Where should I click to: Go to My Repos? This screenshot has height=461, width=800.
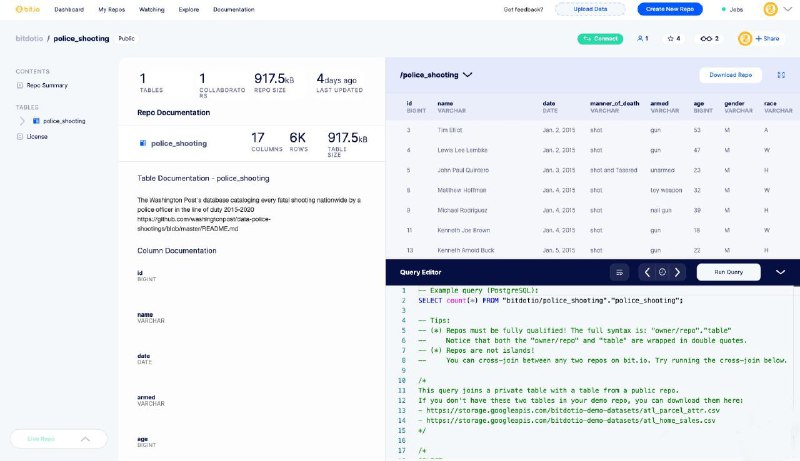111,9
